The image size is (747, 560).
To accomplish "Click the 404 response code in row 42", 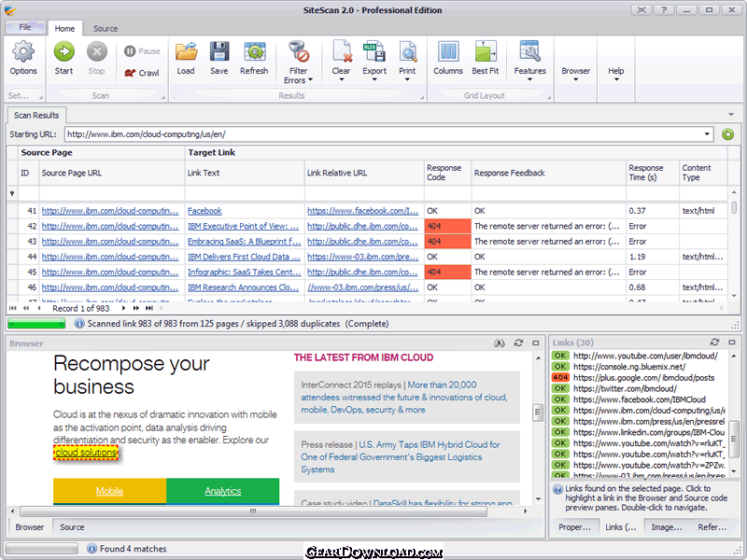I will click(447, 226).
